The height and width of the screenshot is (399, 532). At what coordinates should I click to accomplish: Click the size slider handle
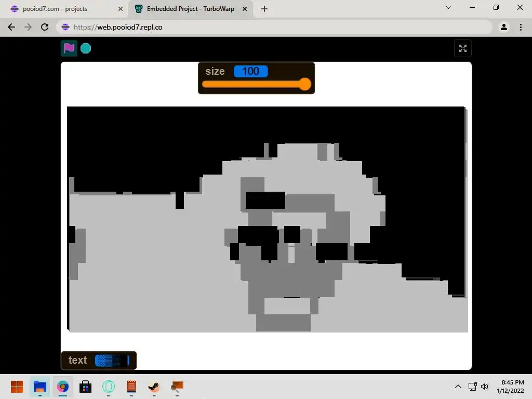point(305,84)
